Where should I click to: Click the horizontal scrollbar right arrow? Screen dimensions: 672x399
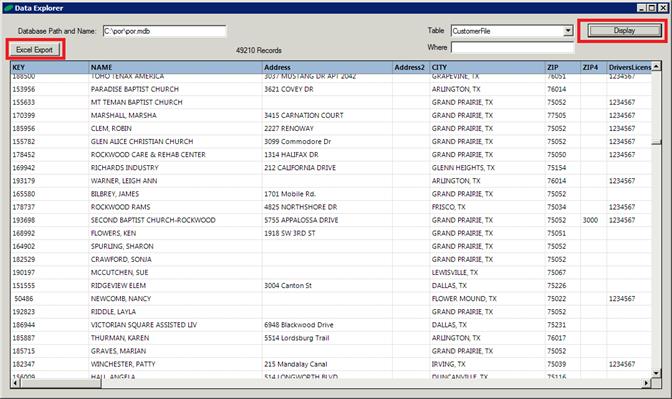click(647, 383)
